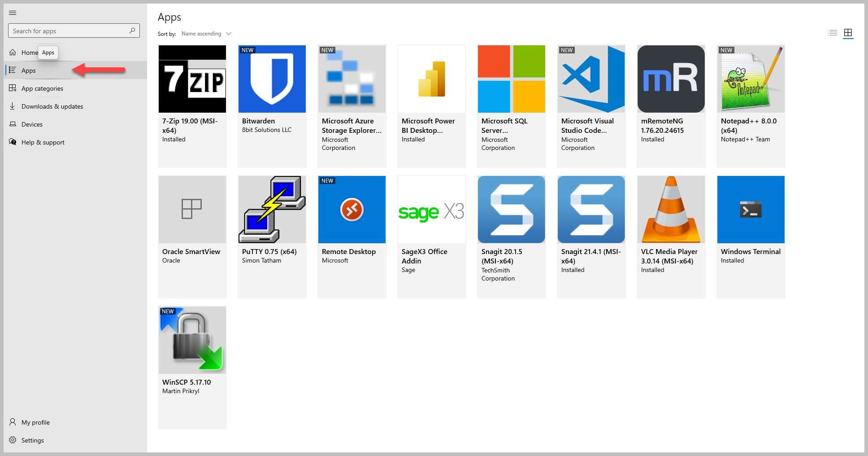The width and height of the screenshot is (868, 456).
Task: Open the Windows Terminal icon
Action: coord(751,210)
